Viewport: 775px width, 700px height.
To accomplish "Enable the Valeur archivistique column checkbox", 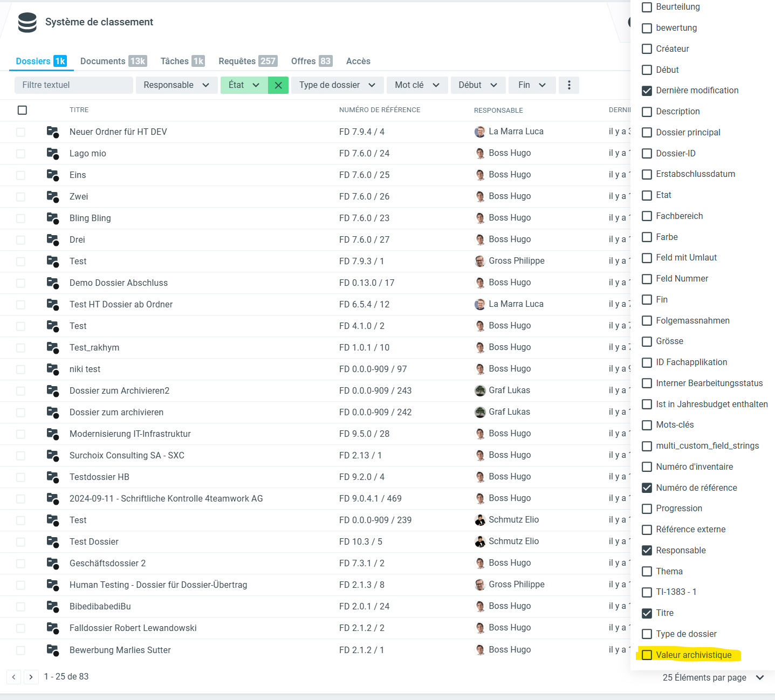I will 647,655.
